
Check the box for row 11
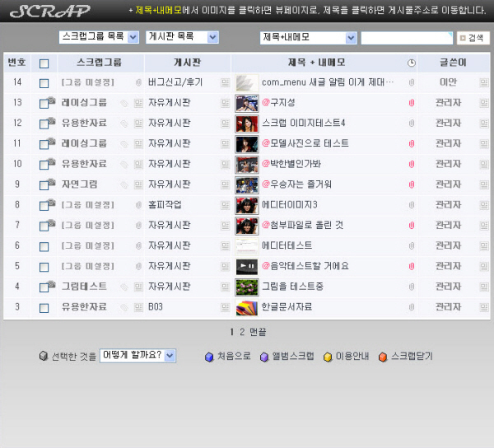pos(44,145)
